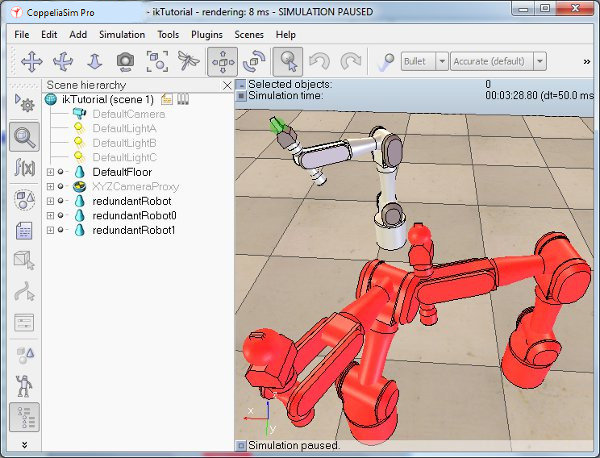Expand the DefaultFloor tree node
Screen dimensions: 600x458
(50, 172)
